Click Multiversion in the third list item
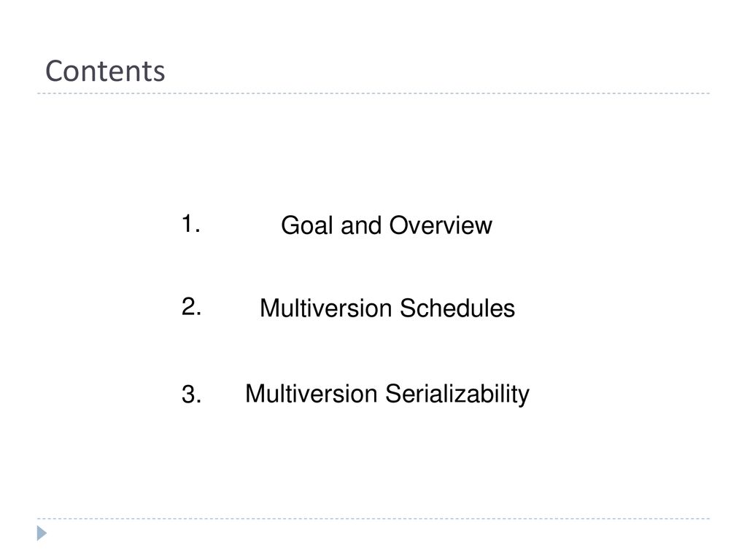The height and width of the screenshot is (560, 747). click(311, 394)
